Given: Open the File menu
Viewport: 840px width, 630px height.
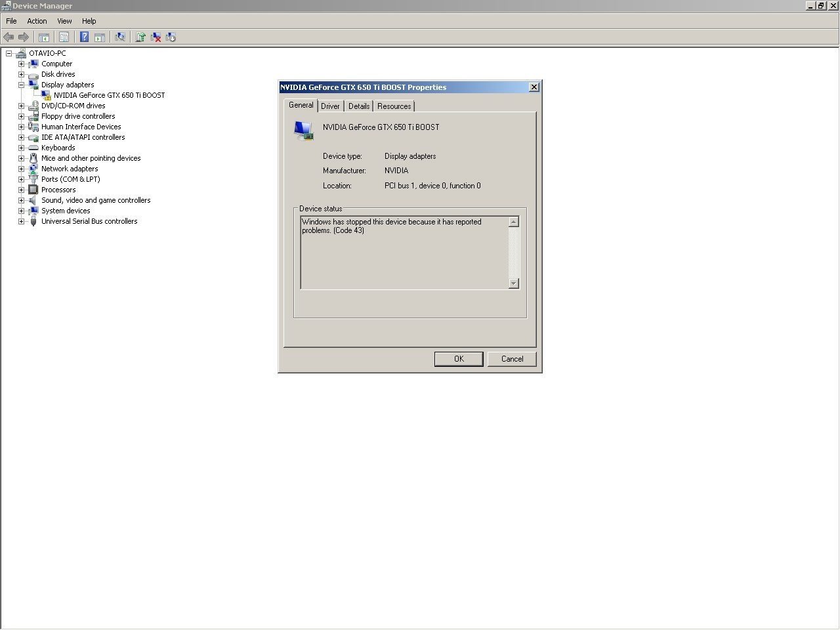Looking at the screenshot, I should coord(11,21).
